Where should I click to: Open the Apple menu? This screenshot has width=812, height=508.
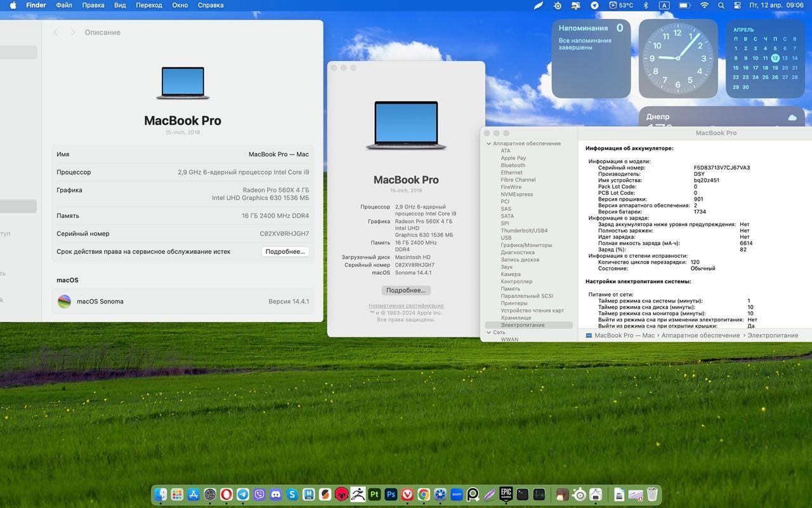point(13,5)
